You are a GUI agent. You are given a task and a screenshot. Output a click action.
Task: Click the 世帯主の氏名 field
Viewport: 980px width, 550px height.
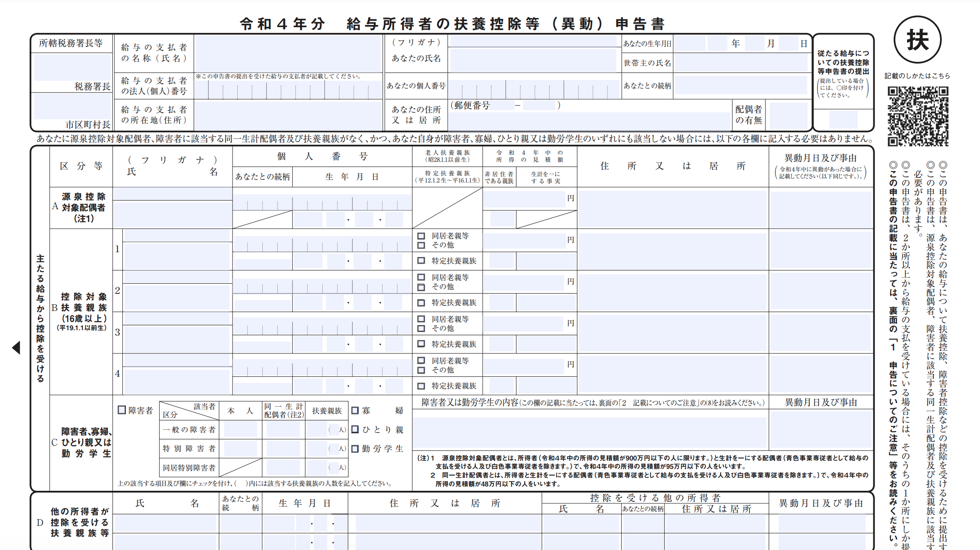741,63
